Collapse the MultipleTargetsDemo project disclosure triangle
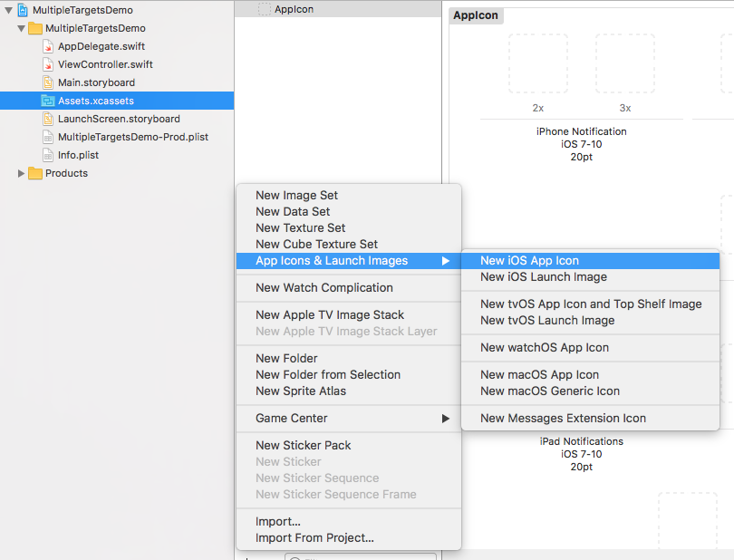734x560 pixels. [8, 10]
